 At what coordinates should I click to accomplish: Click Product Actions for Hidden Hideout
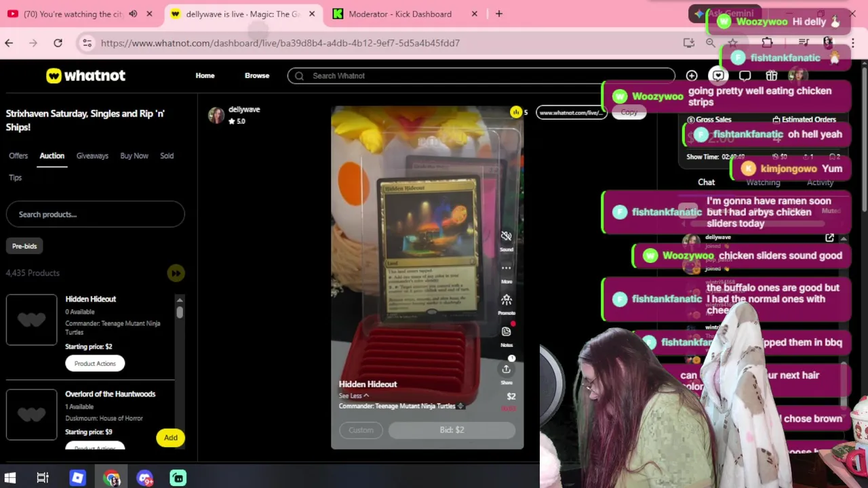pyautogui.click(x=95, y=363)
